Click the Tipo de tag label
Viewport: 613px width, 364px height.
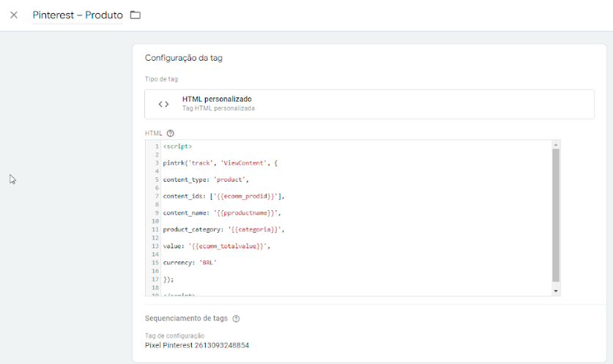pos(161,79)
